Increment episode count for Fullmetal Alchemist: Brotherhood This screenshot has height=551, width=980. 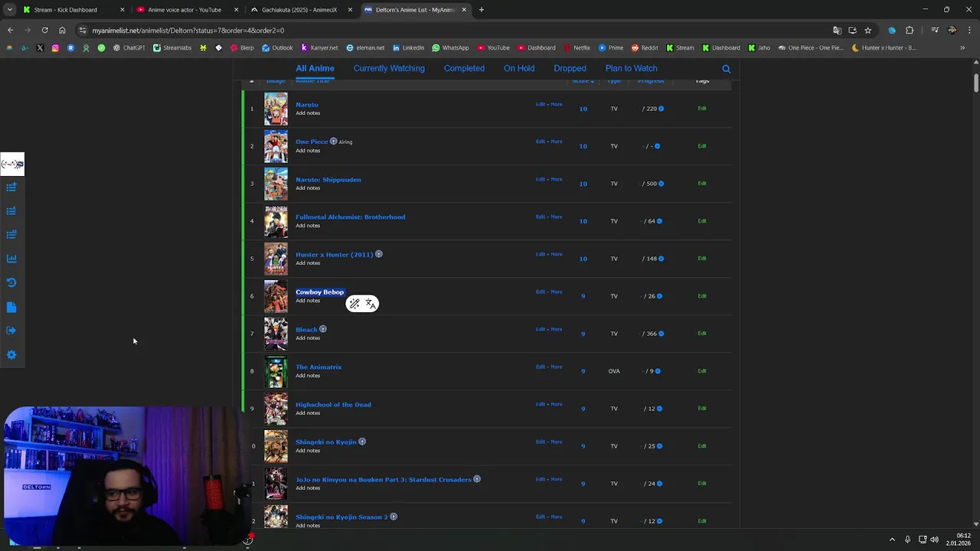pos(659,221)
